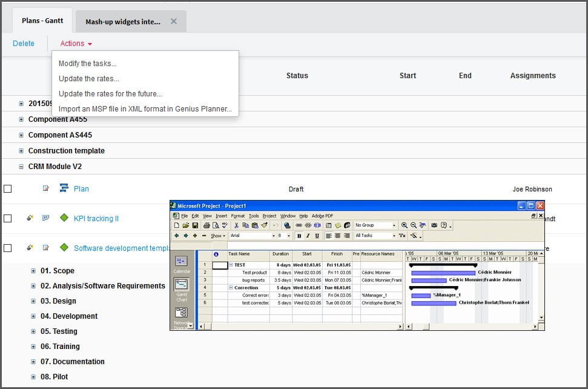
Task: Select the Software development template checkbox
Action: click(x=8, y=248)
